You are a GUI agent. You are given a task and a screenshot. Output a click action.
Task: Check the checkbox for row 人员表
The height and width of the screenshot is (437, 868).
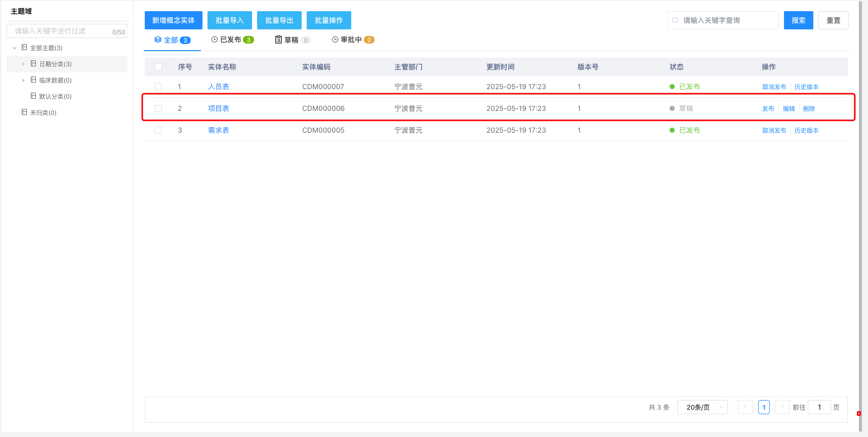tap(158, 87)
